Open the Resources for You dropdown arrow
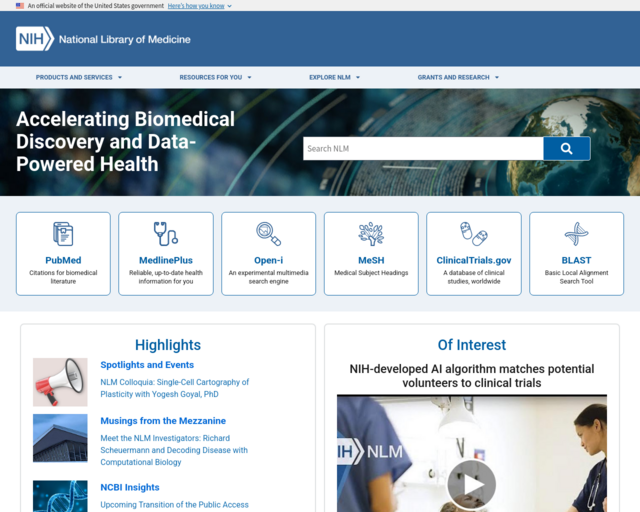This screenshot has height=512, width=640. click(x=249, y=77)
